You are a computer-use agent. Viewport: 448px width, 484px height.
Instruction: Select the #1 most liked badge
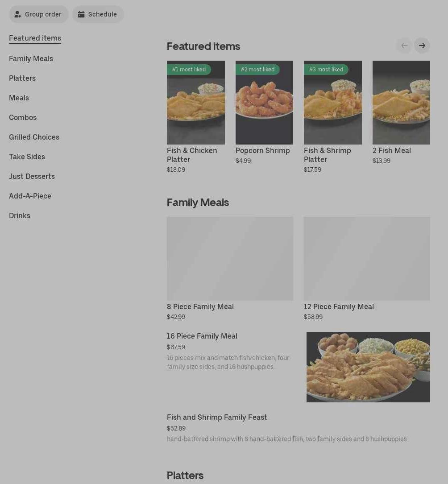[x=189, y=70]
